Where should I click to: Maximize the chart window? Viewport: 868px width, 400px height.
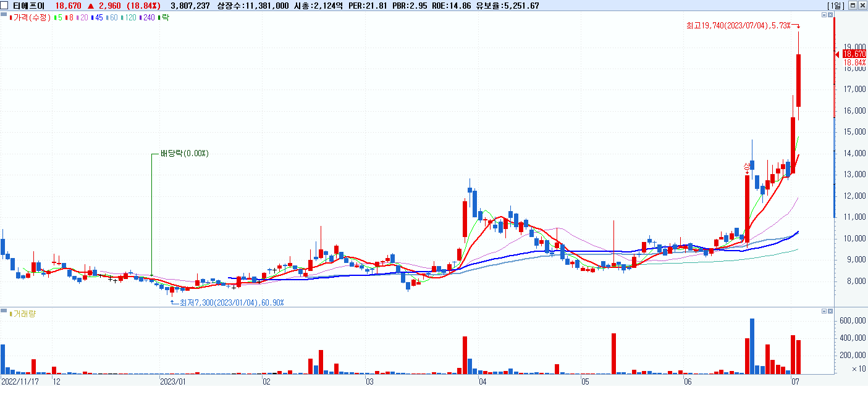tap(853, 6)
